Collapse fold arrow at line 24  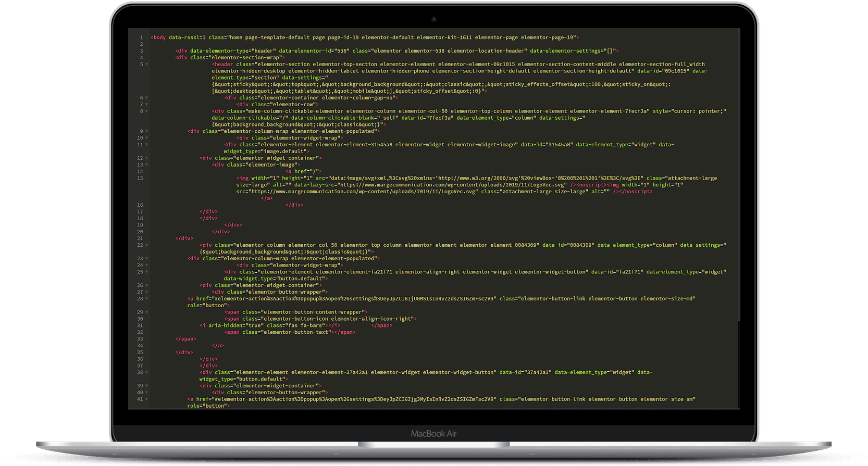coord(146,266)
